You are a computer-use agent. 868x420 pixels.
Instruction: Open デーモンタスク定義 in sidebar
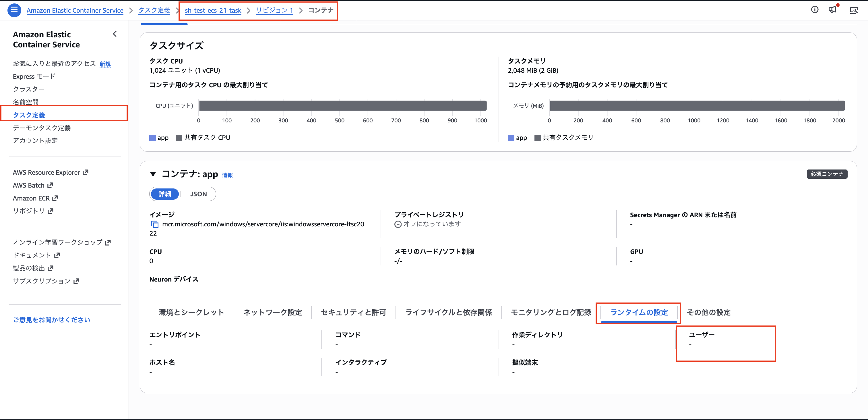coord(42,128)
